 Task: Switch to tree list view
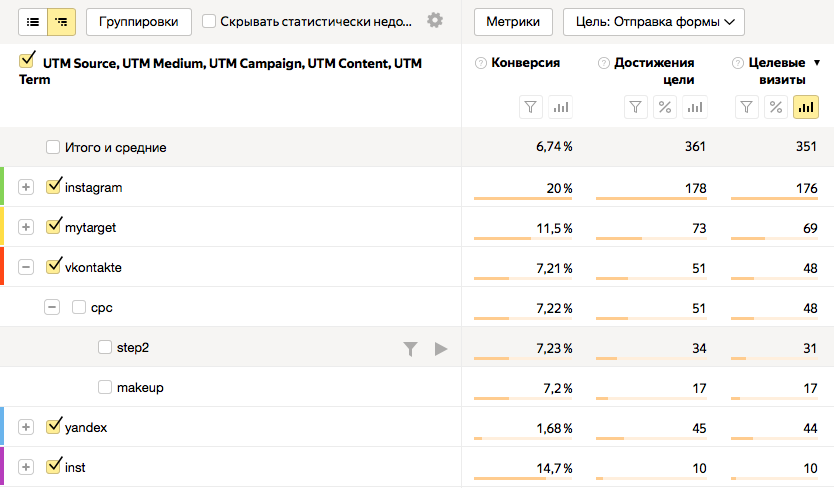(61, 21)
